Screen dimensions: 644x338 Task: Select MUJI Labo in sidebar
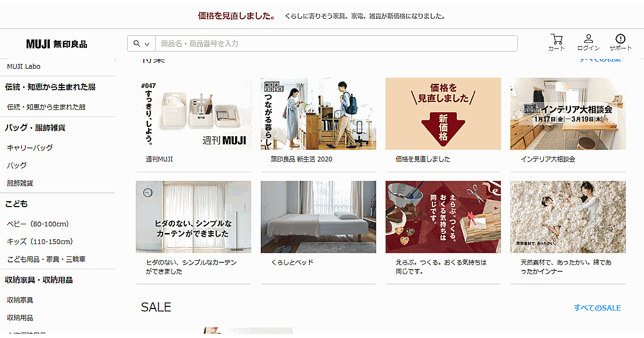pos(24,67)
